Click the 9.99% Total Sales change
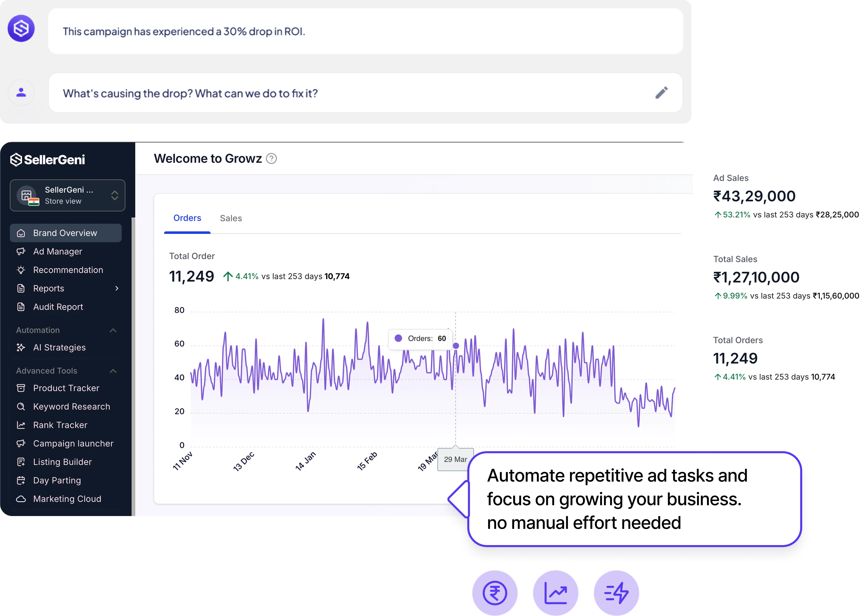Viewport: 865px width, 616px height. [731, 296]
